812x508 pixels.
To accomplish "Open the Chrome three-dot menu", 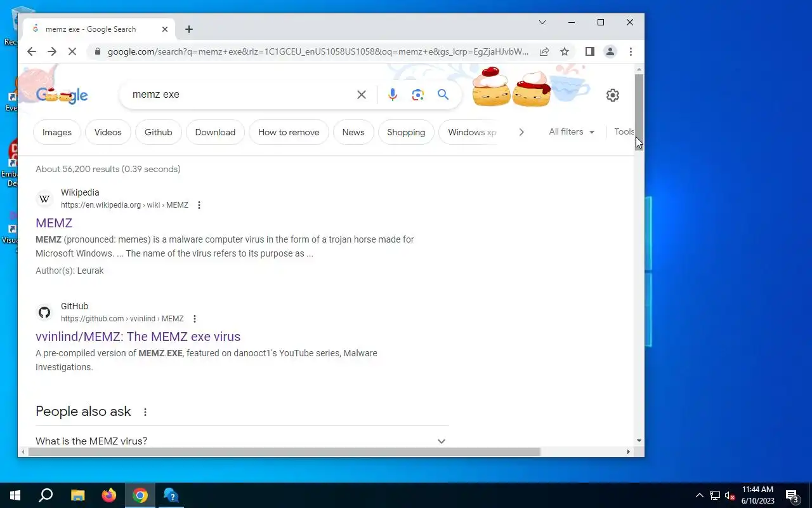I will point(631,51).
